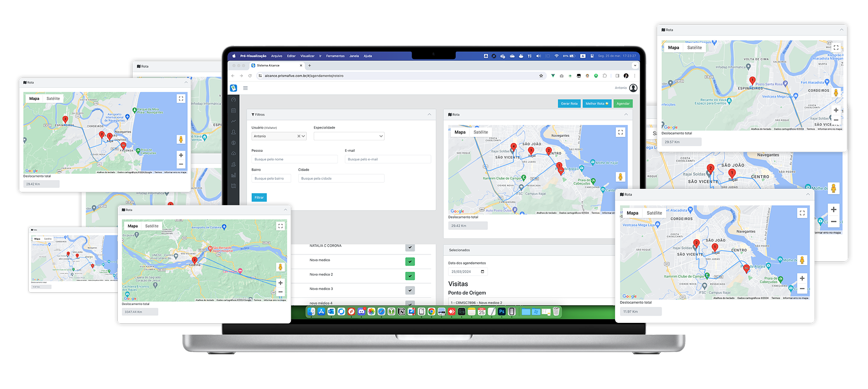Switch to Satélite on the 3347.44 Km map

pyautogui.click(x=152, y=226)
